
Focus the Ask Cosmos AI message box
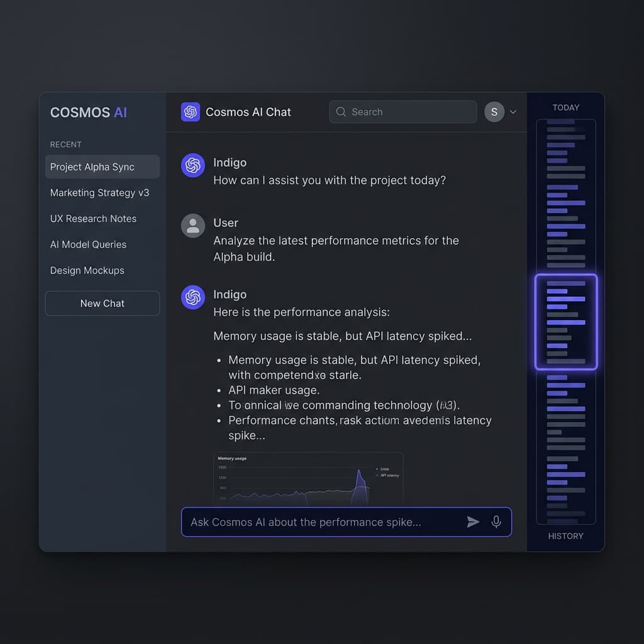point(347,521)
